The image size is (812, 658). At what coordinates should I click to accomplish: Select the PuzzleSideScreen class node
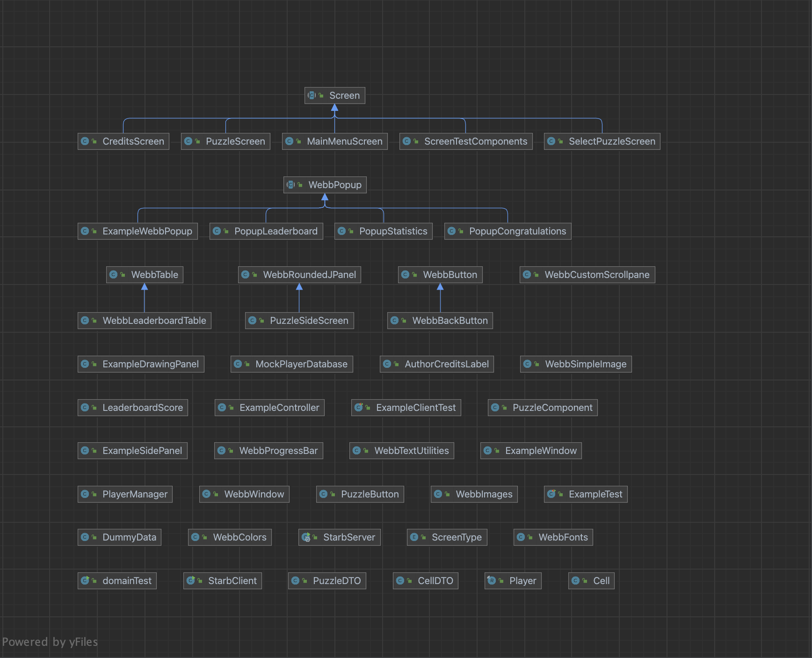pos(299,321)
